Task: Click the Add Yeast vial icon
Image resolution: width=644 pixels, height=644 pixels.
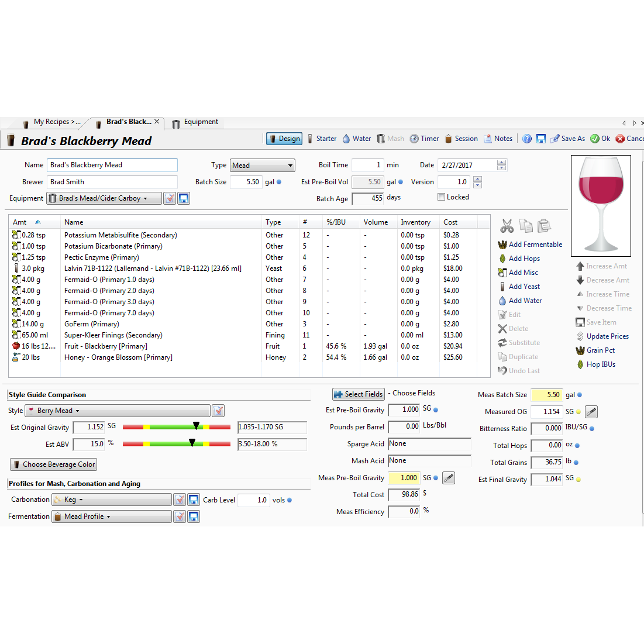Action: [502, 287]
